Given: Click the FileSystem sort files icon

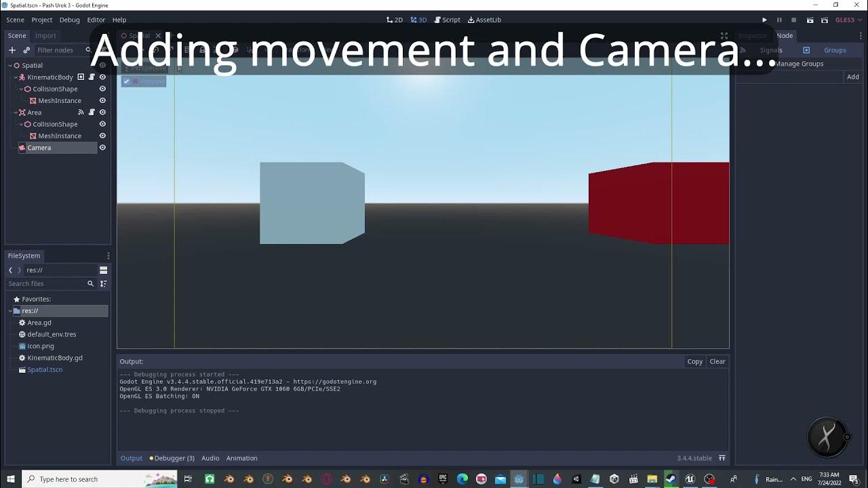Looking at the screenshot, I should point(103,284).
